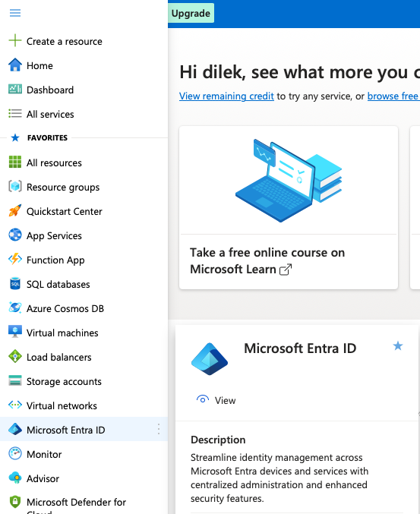Unfavorite Microsoft Entra ID using the star
The height and width of the screenshot is (514, 420).
pos(398,346)
